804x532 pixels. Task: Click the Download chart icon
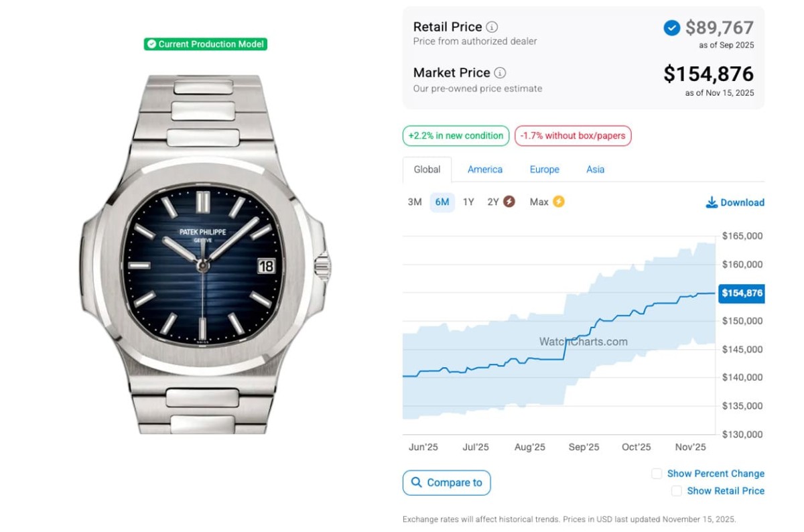tap(712, 202)
